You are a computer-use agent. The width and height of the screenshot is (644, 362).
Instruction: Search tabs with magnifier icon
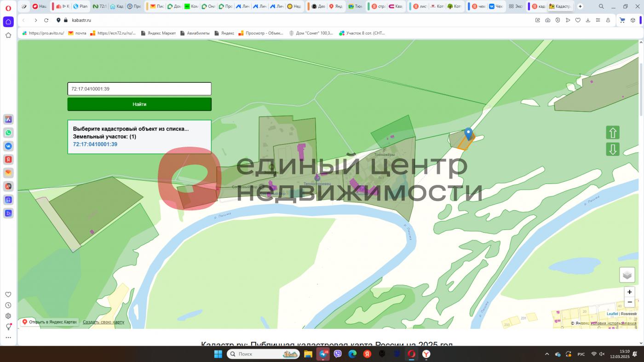[x=601, y=6]
